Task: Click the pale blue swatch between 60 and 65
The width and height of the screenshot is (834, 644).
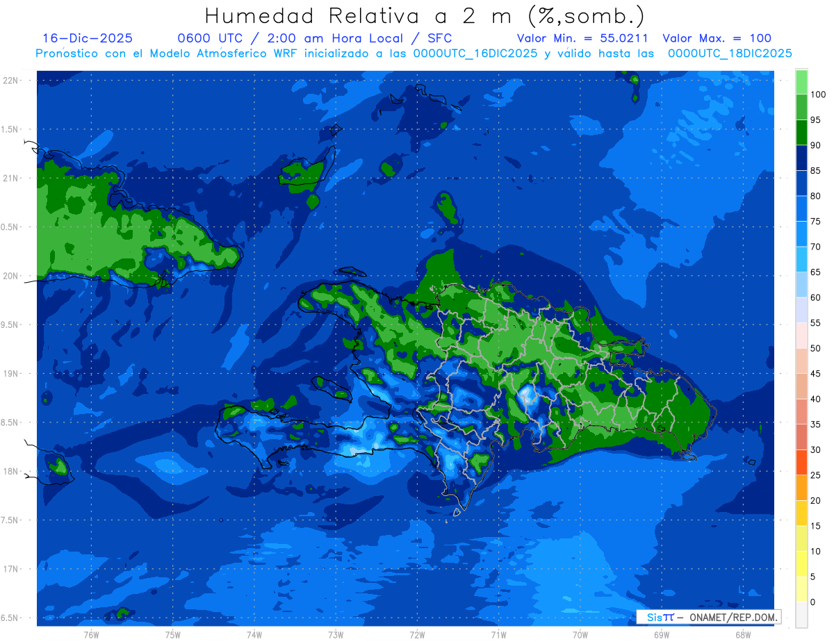Action: coord(801,285)
